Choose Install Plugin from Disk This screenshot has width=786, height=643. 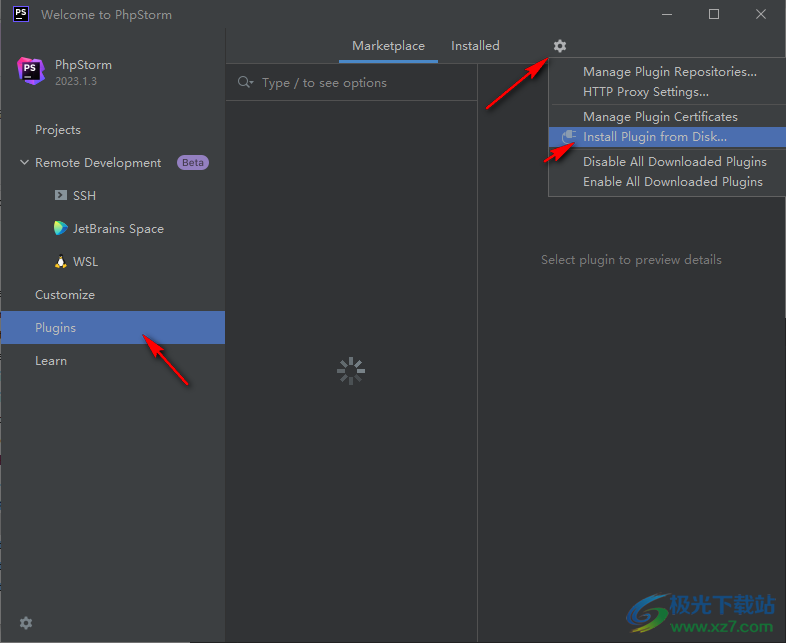pos(667,137)
